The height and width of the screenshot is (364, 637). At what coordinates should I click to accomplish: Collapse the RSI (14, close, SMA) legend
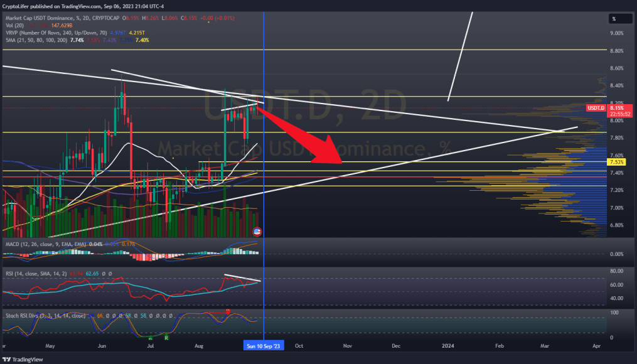coord(38,273)
